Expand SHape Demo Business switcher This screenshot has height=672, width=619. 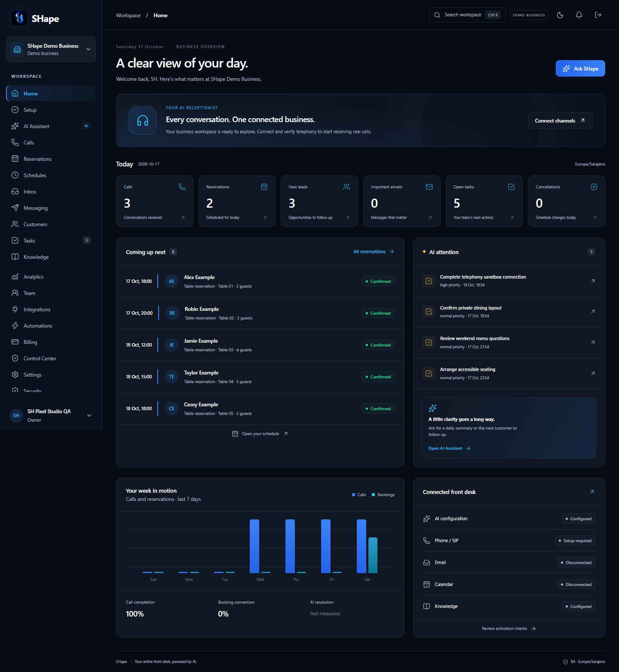(51, 49)
